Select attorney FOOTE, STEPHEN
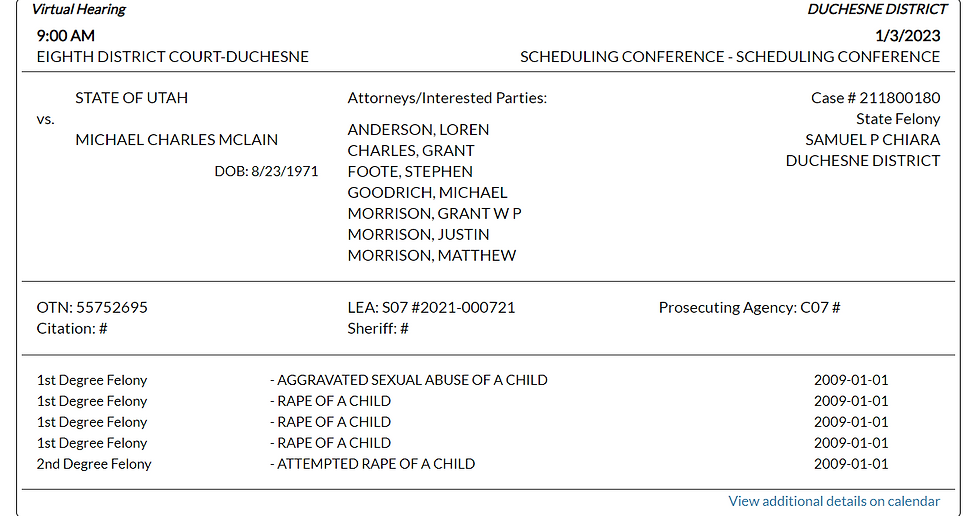Screen dimensions: 980x516 click(410, 172)
